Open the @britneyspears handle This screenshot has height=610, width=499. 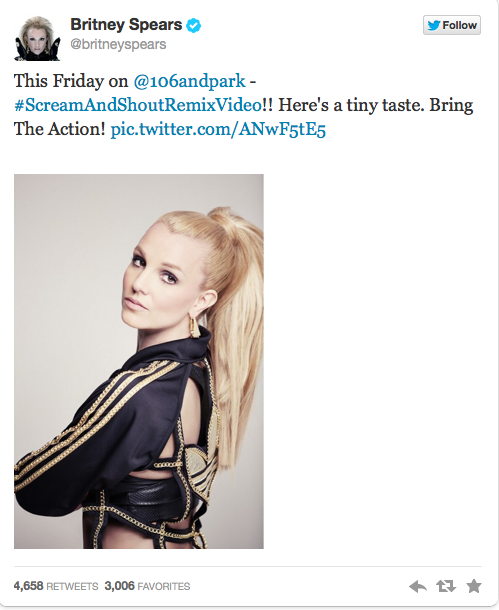click(118, 44)
